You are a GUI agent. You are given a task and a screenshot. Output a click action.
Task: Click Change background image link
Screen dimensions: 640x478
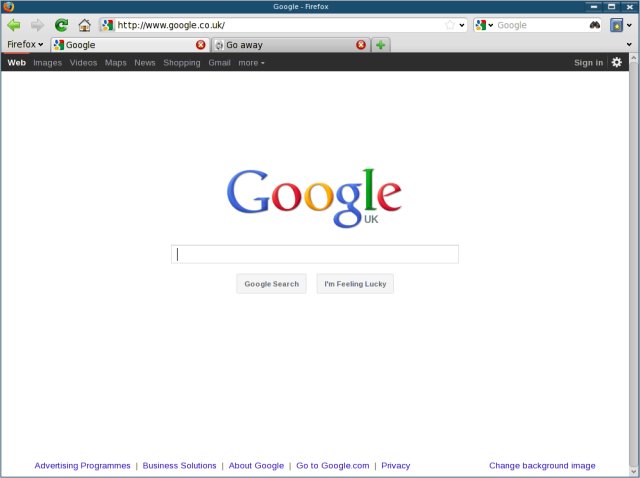click(x=542, y=465)
